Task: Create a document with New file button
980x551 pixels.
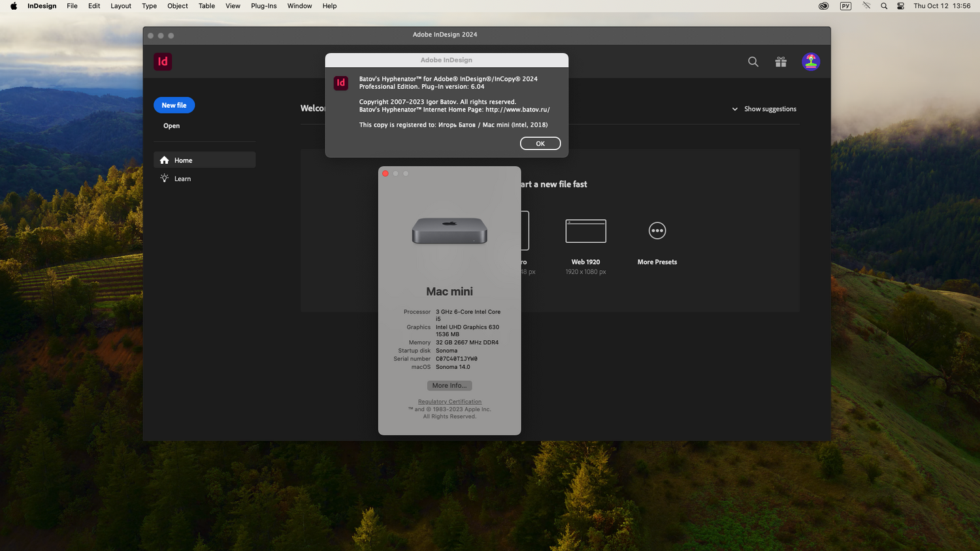Action: click(x=174, y=105)
